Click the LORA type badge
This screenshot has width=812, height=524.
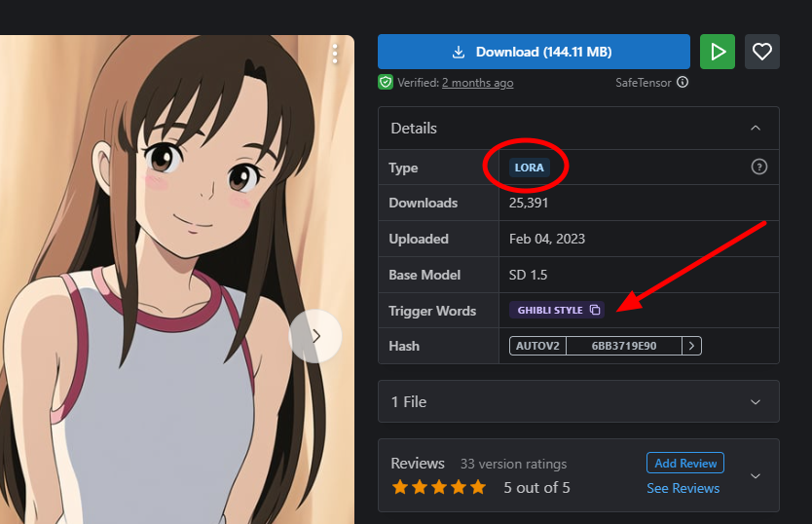(x=529, y=168)
